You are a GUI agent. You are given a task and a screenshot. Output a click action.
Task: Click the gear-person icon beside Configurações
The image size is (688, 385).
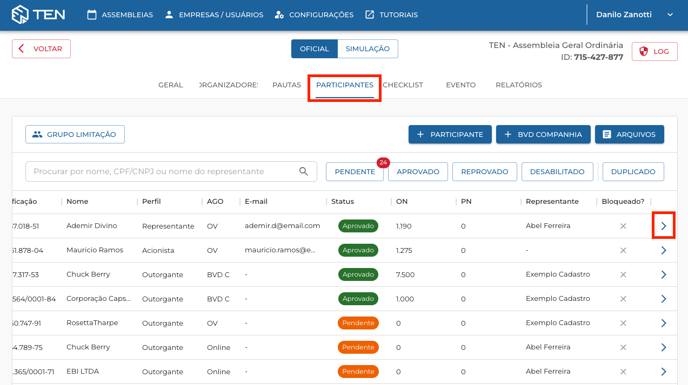[279, 15]
